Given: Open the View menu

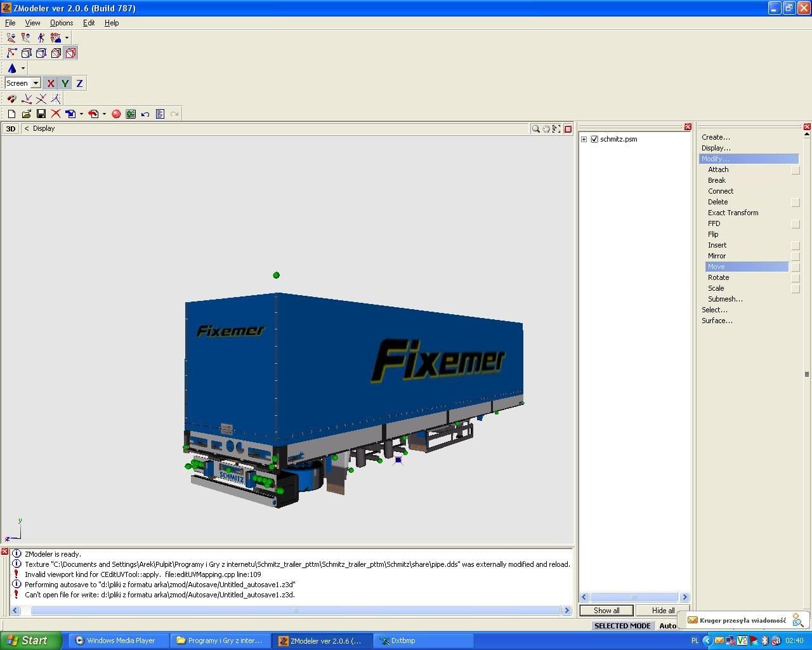Looking at the screenshot, I should pyautogui.click(x=32, y=23).
